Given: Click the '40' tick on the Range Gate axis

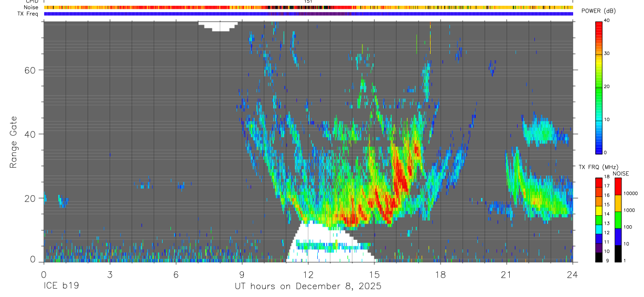Looking at the screenshot, I should click(29, 134).
